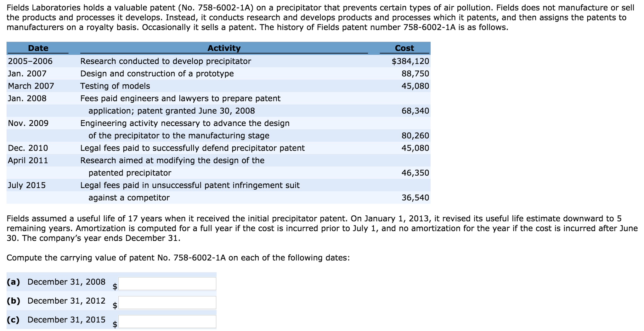Screen dimensions: 644x331
Task: Click the Nov. 2009 date cell
Action: [x=28, y=123]
